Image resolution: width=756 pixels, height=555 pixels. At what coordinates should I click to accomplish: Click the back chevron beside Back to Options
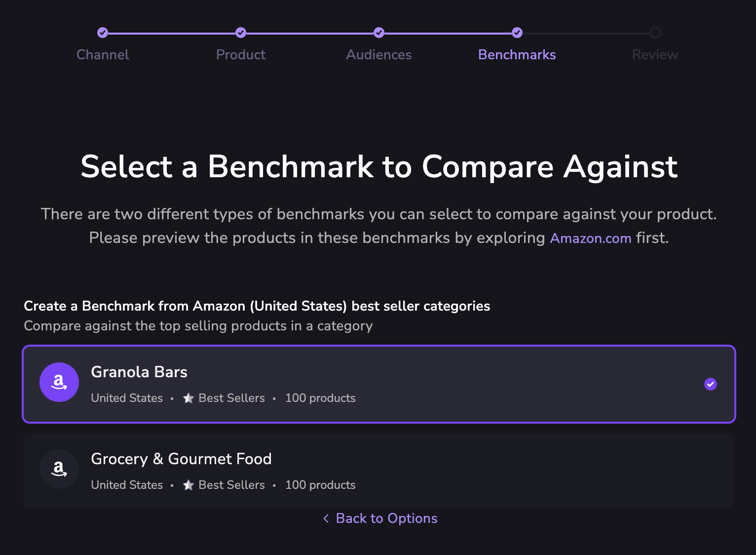[x=326, y=518]
